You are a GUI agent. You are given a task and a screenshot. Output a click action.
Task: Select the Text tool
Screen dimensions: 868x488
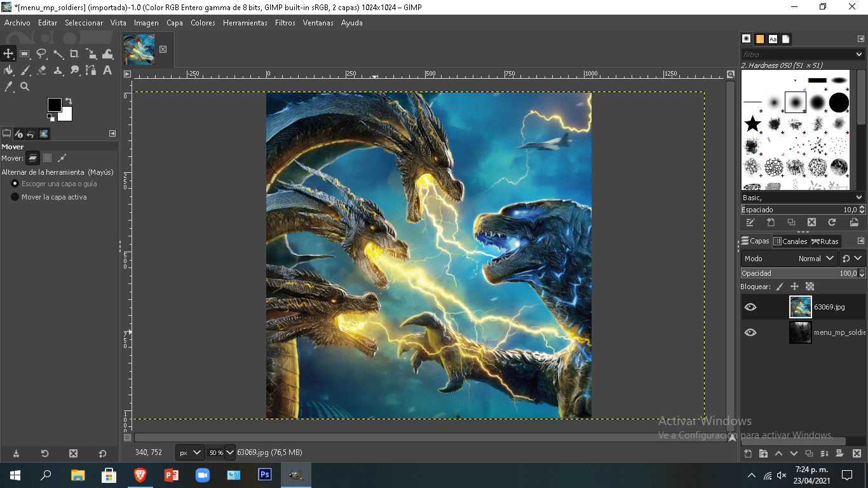(107, 71)
